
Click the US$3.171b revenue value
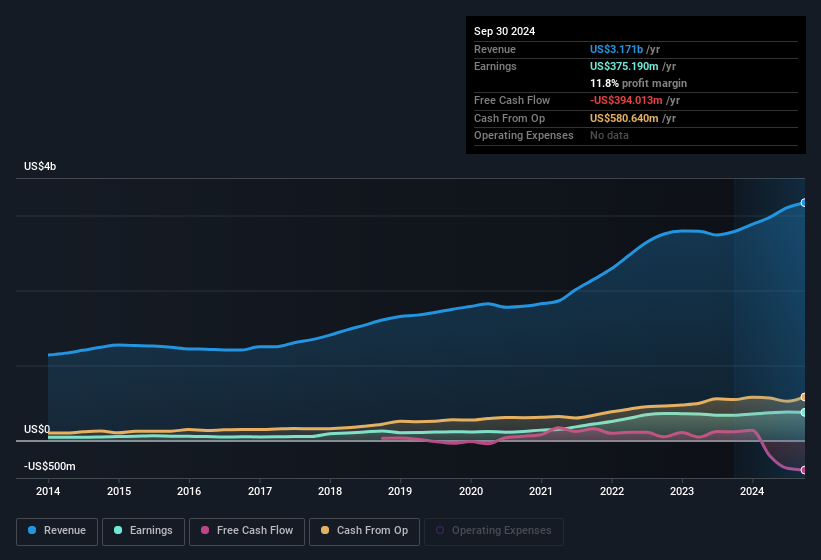point(616,49)
